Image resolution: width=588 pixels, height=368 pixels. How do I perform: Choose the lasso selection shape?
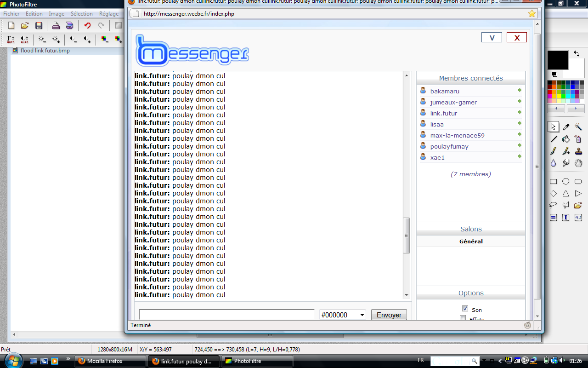(x=554, y=206)
